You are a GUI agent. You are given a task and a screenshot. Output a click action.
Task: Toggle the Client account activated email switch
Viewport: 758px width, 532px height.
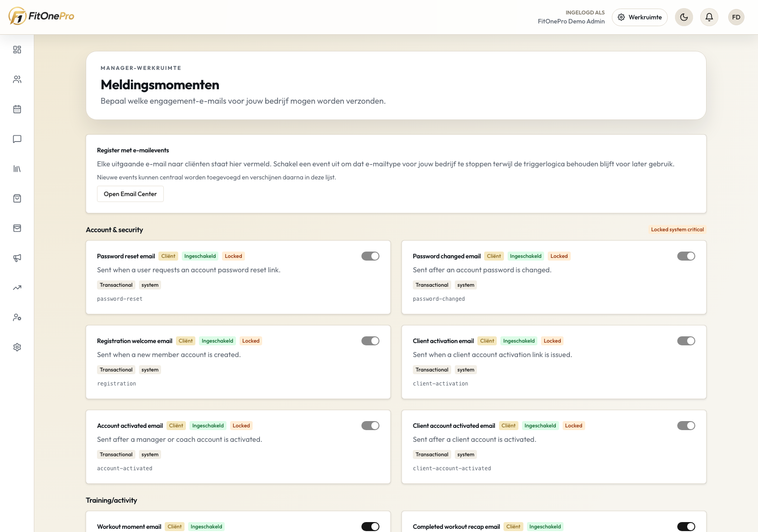[686, 426]
